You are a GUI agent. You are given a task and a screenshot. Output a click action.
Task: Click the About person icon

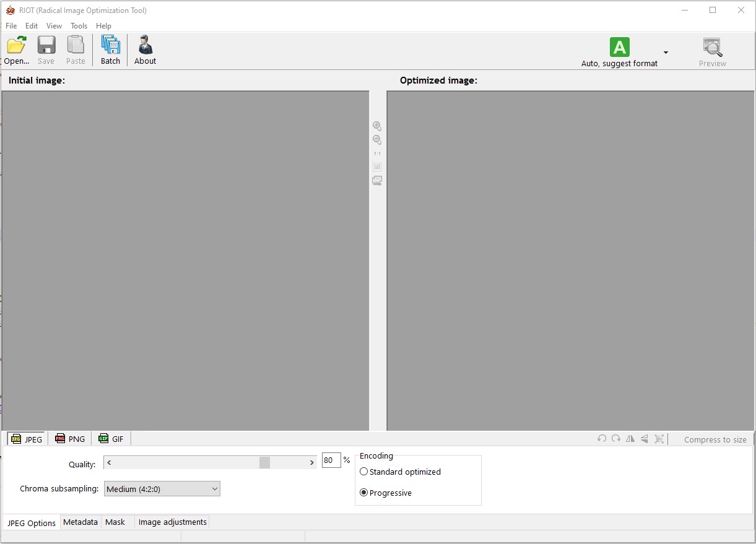(145, 46)
